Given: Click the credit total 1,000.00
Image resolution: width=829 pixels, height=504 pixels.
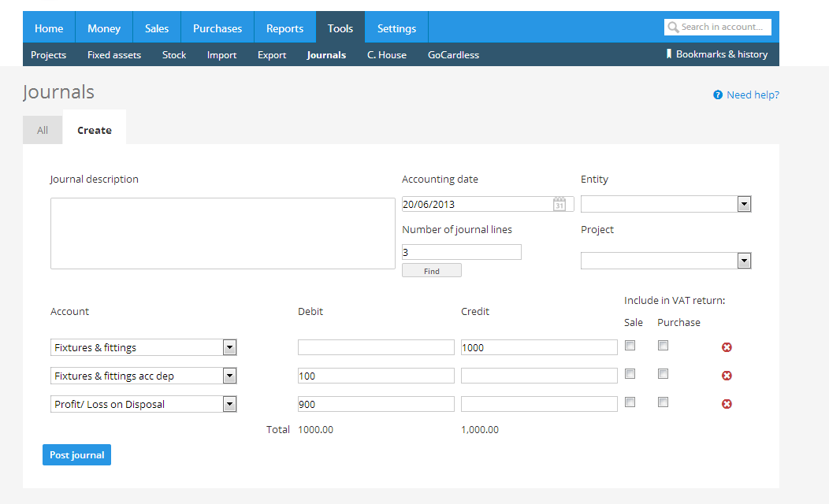Looking at the screenshot, I should [480, 429].
